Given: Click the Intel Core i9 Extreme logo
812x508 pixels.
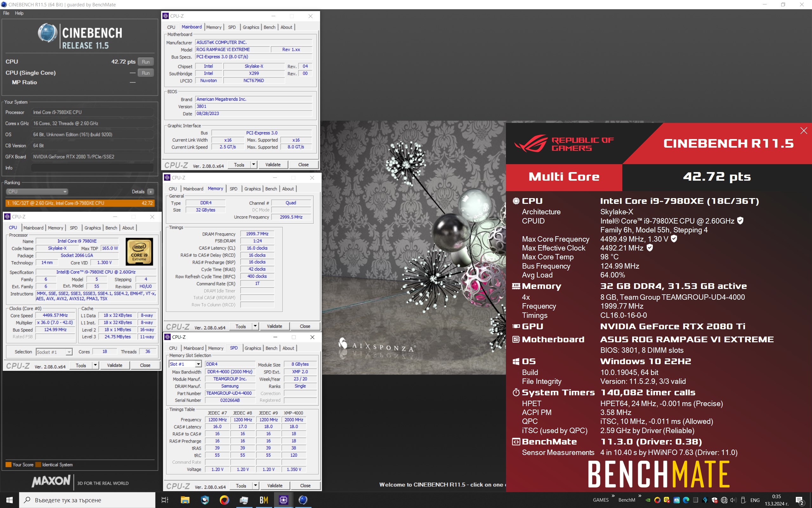Looking at the screenshot, I should (x=139, y=252).
